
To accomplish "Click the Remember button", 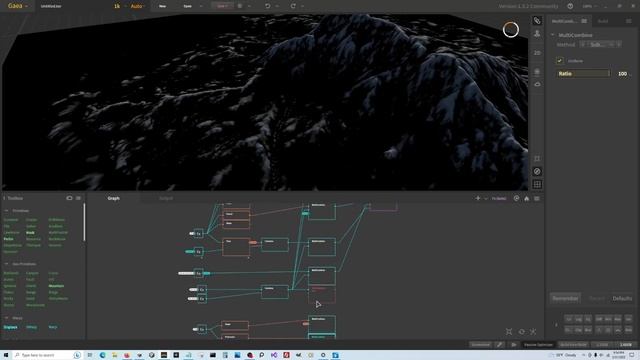I will (565, 298).
